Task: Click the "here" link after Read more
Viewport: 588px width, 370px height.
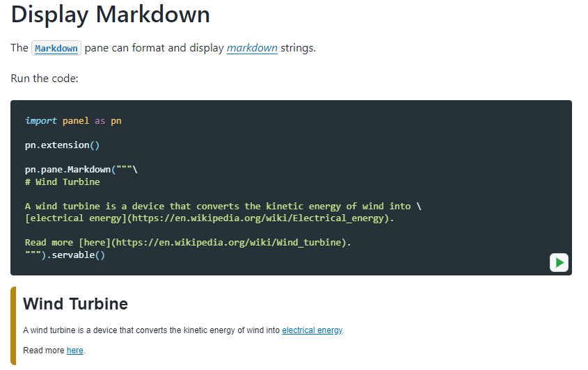Action: point(75,351)
